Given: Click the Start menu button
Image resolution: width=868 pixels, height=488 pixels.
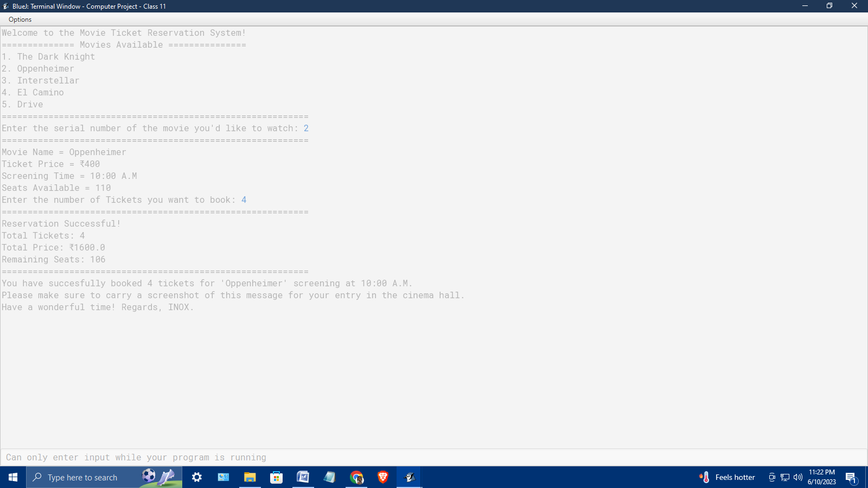Looking at the screenshot, I should [12, 477].
